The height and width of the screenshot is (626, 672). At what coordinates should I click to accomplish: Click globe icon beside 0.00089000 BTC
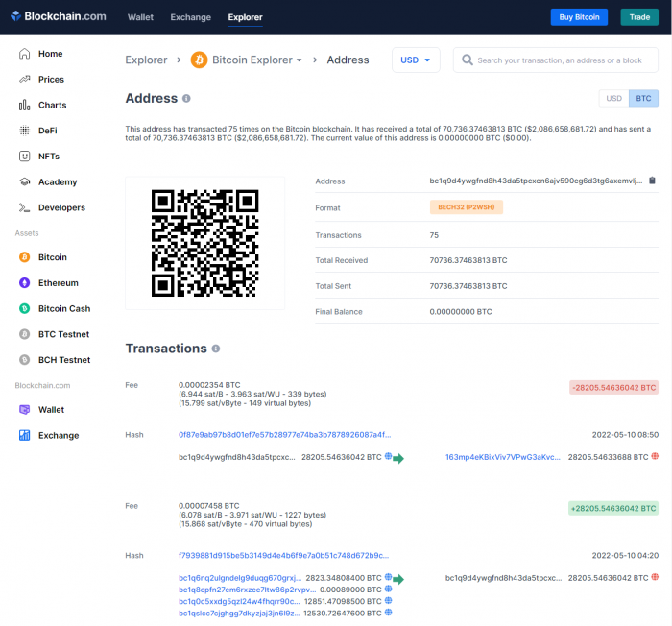[388, 589]
